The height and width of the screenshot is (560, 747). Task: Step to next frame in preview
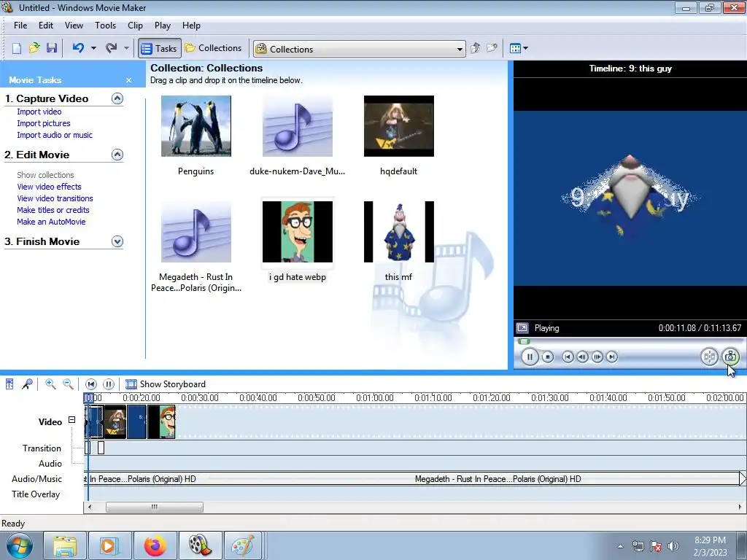click(597, 357)
